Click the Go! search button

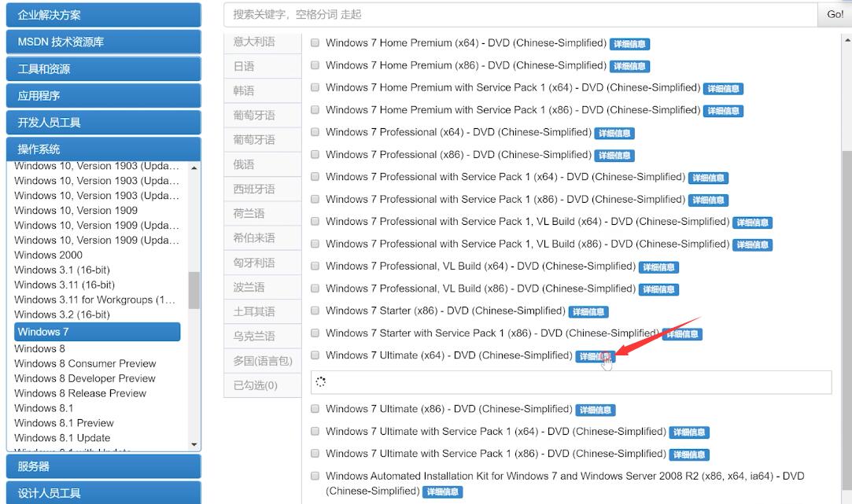pos(835,15)
